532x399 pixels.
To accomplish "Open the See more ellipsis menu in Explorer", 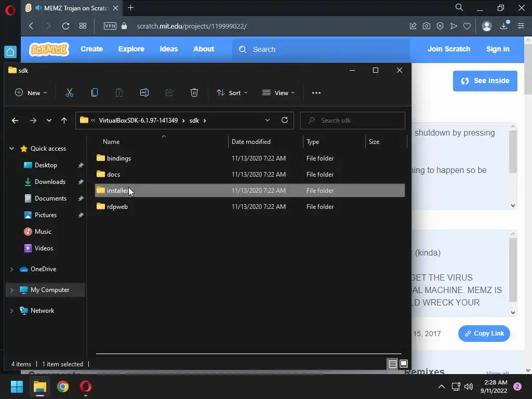I will 316,92.
